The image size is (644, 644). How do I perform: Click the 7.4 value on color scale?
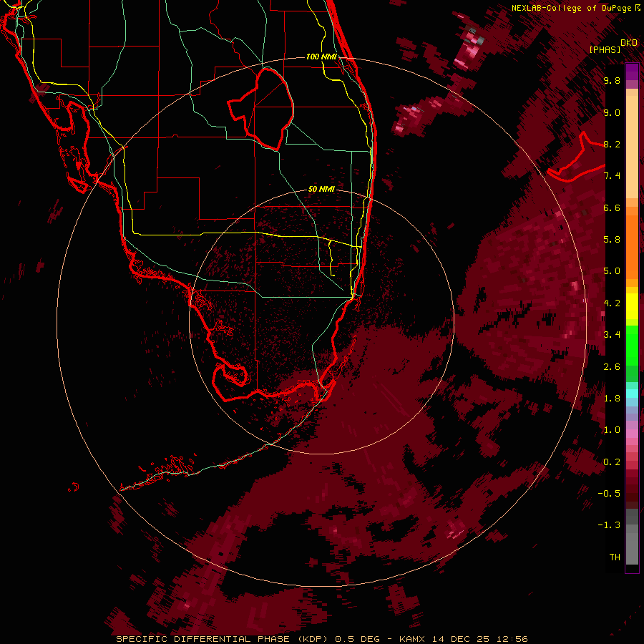tap(612, 176)
